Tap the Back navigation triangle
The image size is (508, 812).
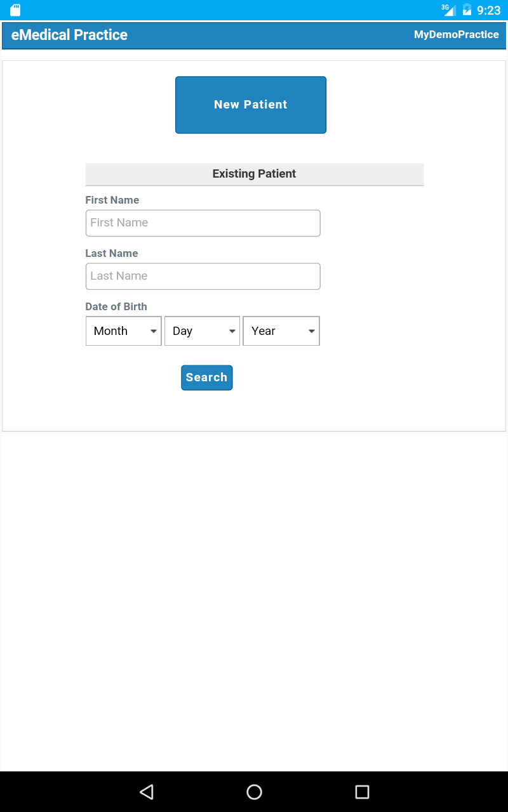click(x=146, y=792)
